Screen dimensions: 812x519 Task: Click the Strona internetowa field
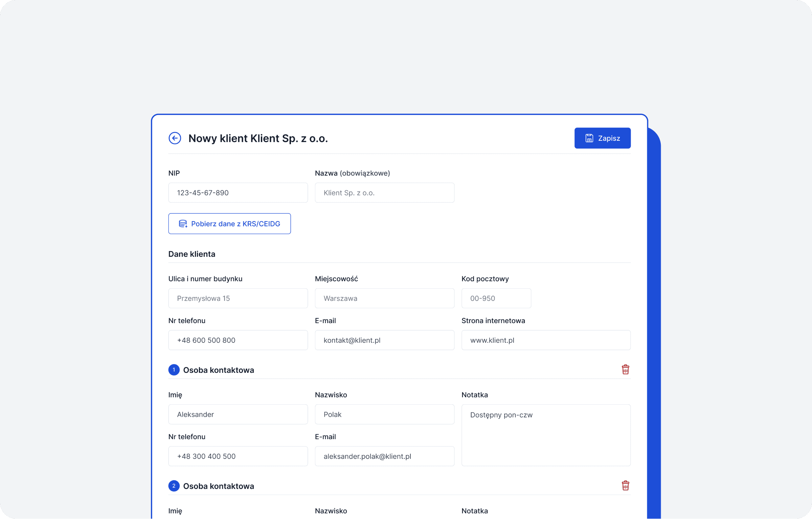point(546,340)
